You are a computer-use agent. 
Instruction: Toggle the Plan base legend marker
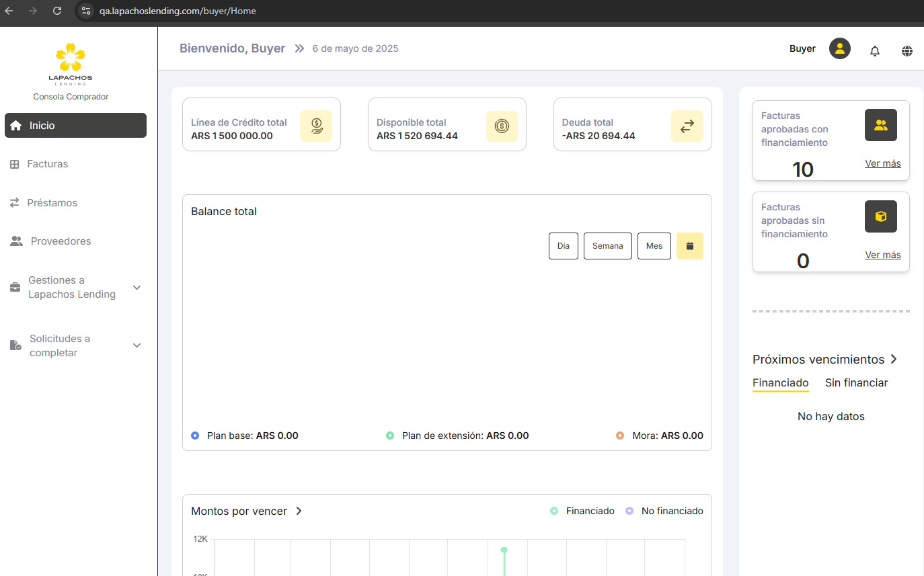[x=195, y=436]
